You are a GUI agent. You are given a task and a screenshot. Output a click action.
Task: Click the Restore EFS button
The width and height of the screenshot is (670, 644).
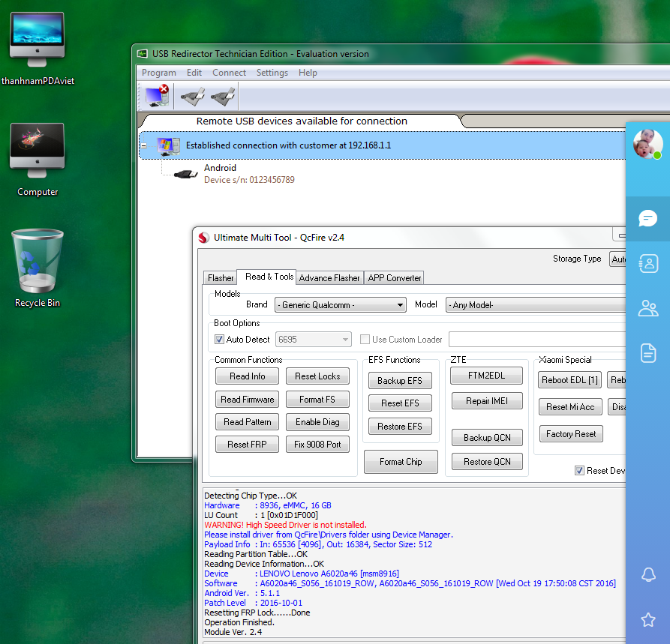[400, 426]
